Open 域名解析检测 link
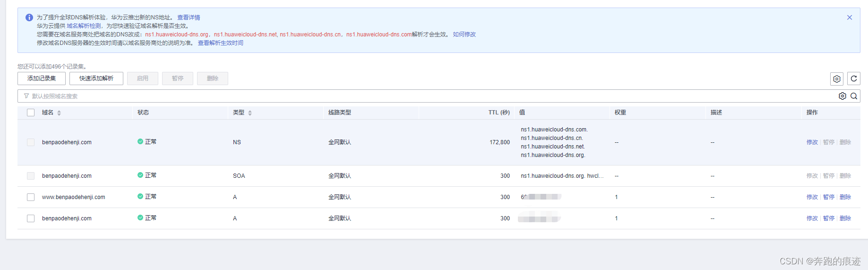This screenshot has width=868, height=270. point(84,26)
